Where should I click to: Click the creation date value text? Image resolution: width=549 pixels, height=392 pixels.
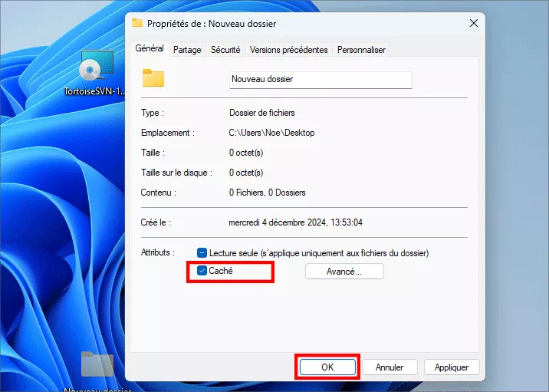(x=295, y=222)
